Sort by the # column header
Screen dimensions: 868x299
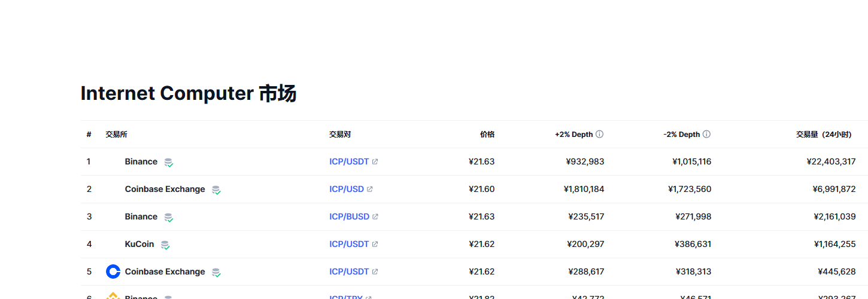pyautogui.click(x=89, y=135)
